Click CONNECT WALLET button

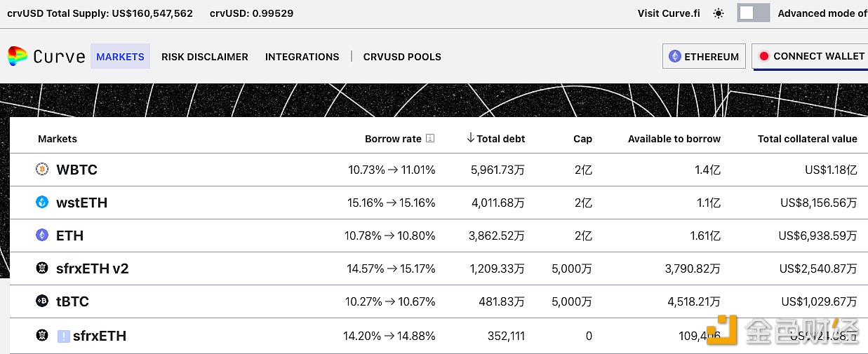(810, 56)
